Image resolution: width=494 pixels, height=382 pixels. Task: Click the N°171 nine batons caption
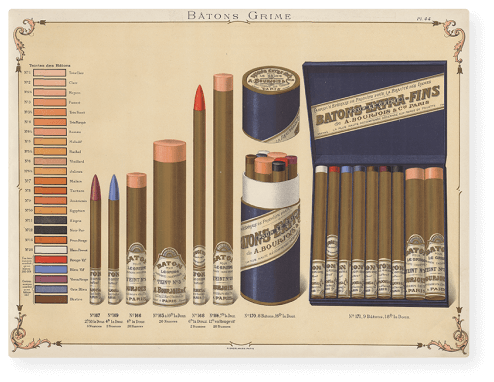click(379, 316)
